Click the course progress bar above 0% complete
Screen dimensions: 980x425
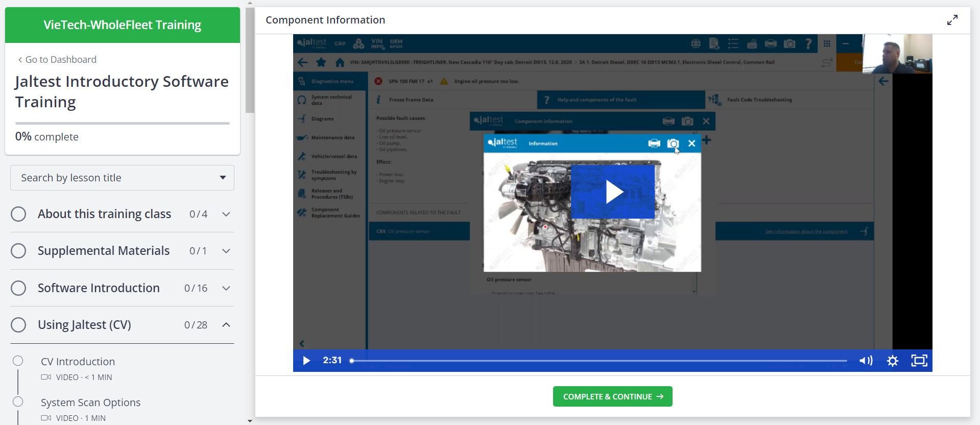[x=122, y=123]
